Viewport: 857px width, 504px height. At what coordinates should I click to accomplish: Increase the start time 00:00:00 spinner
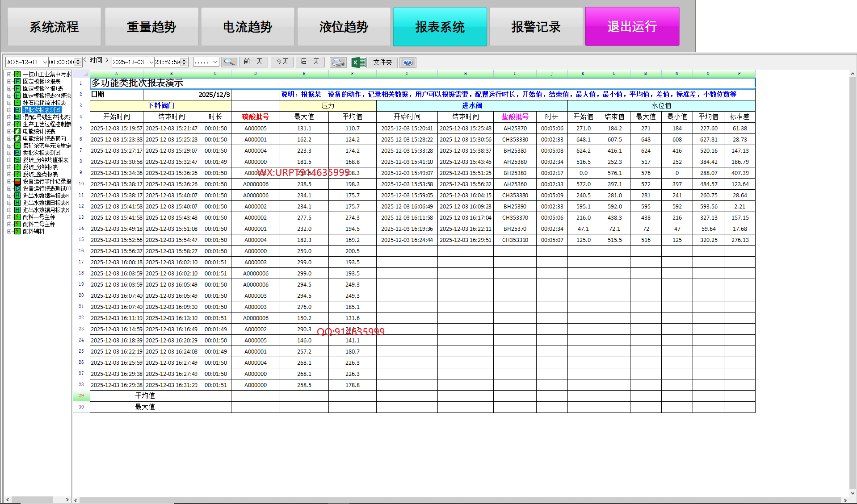78,60
